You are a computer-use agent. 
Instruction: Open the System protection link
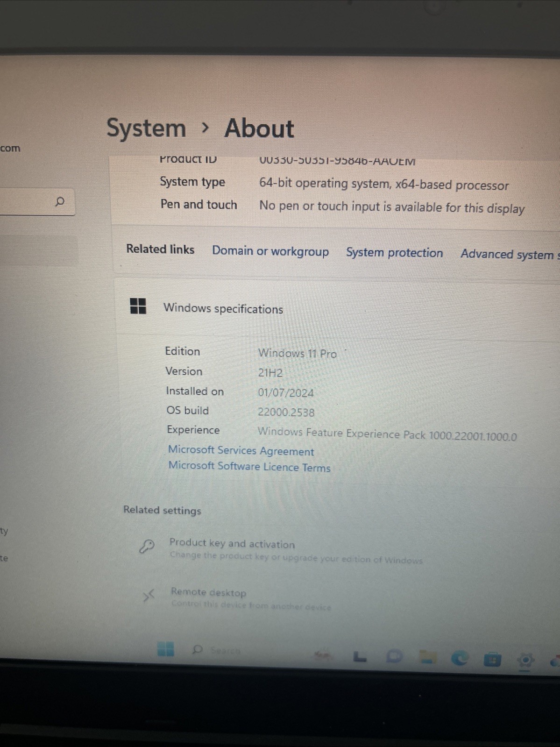point(395,253)
